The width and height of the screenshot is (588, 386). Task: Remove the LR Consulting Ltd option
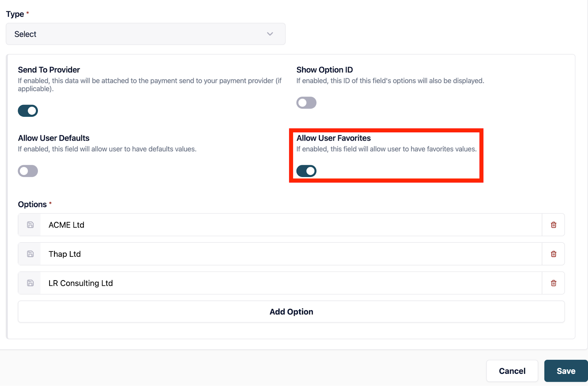click(553, 283)
